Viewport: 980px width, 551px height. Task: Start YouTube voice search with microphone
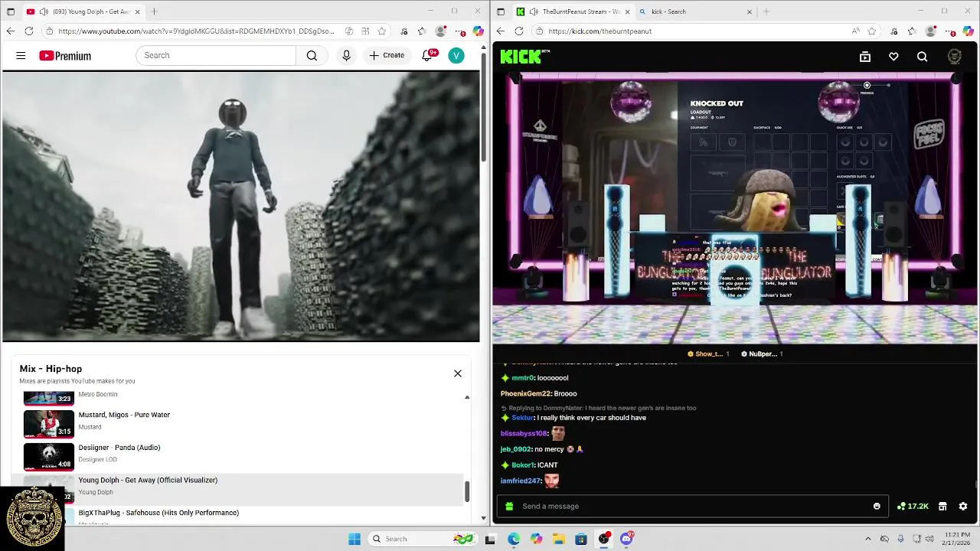[x=346, y=55]
